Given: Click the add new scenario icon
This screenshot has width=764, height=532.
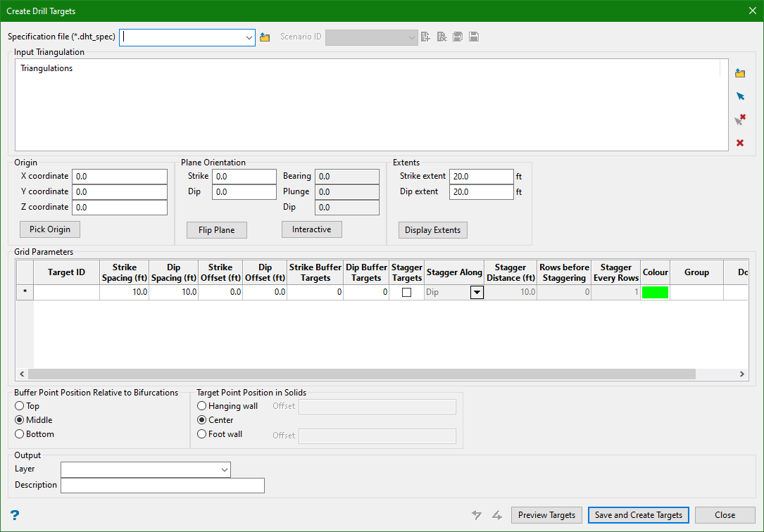Looking at the screenshot, I should tap(425, 37).
